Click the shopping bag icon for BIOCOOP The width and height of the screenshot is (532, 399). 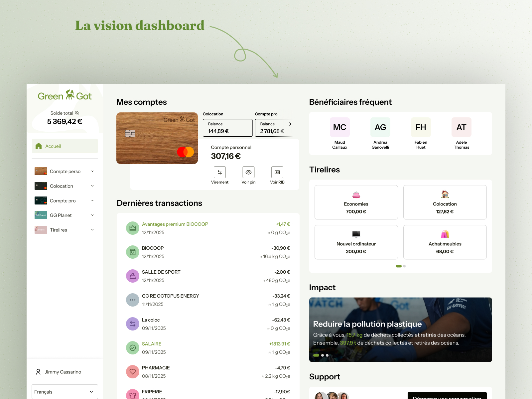(133, 252)
